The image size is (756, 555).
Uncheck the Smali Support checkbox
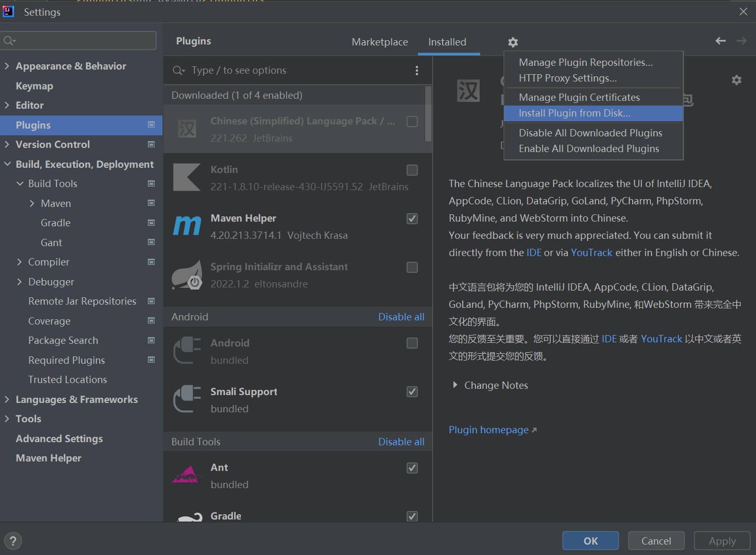click(x=412, y=391)
